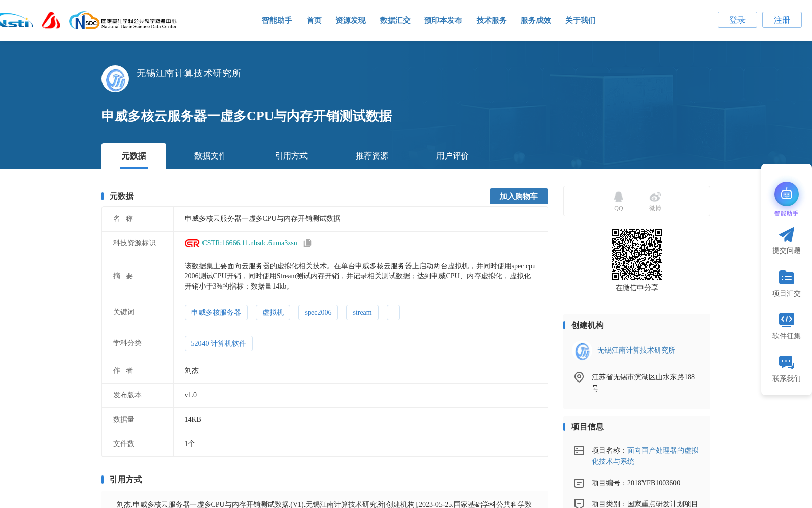Open 资源发现 navigation item
This screenshot has height=508, width=812.
[x=350, y=20]
